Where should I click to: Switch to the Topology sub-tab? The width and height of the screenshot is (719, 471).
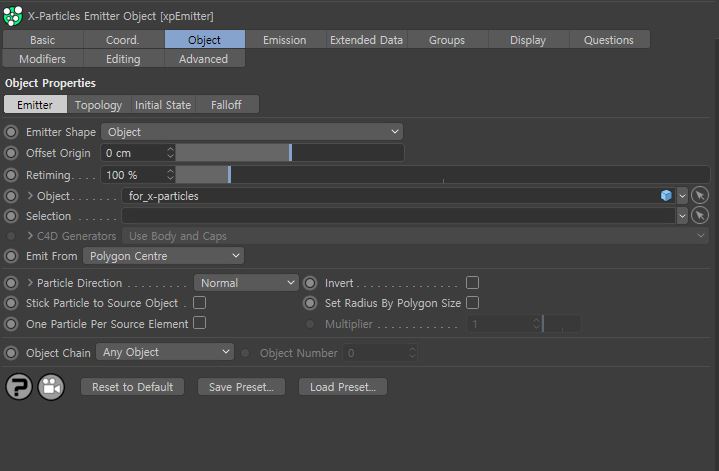tap(99, 105)
